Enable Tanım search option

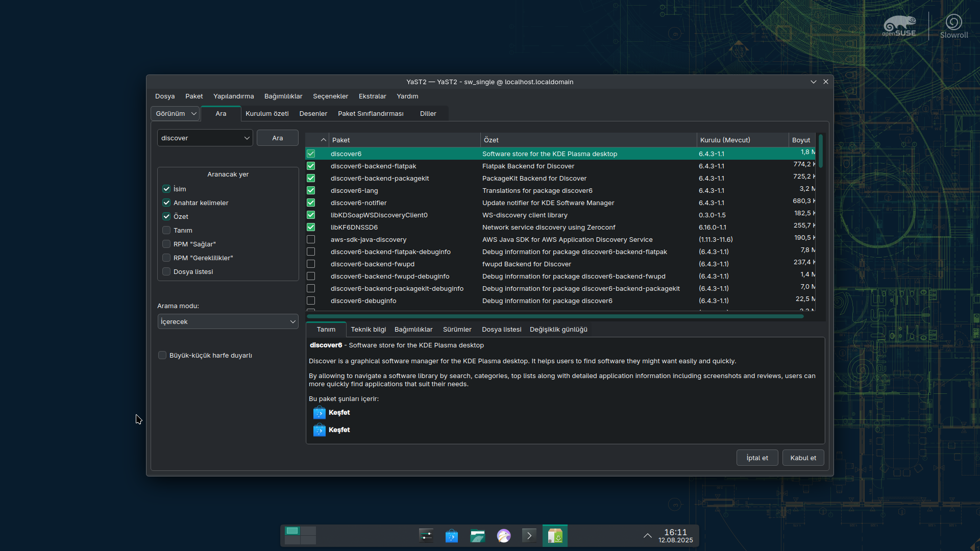166,230
